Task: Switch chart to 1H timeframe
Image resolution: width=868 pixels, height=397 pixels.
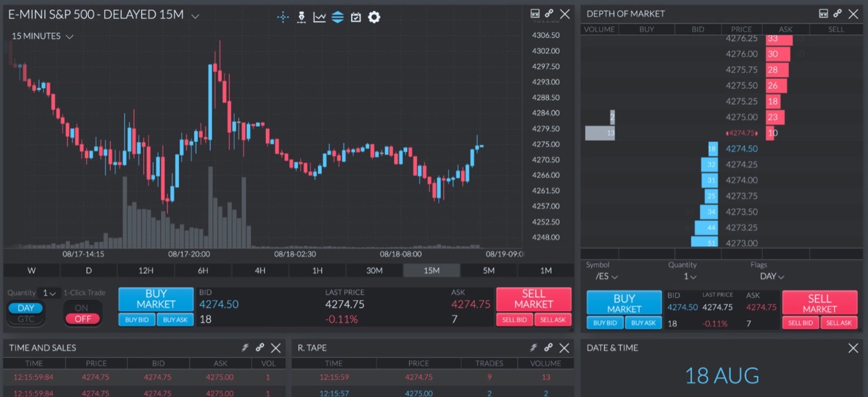Action: pos(317,270)
